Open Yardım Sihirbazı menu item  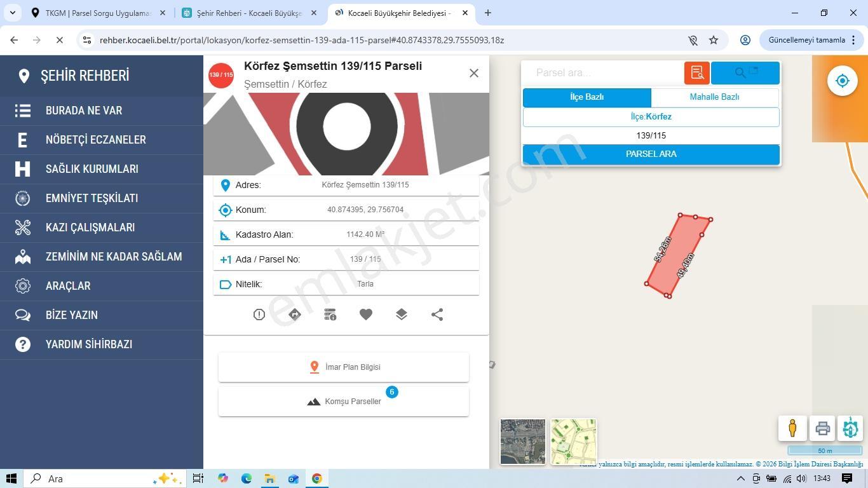[x=102, y=344]
